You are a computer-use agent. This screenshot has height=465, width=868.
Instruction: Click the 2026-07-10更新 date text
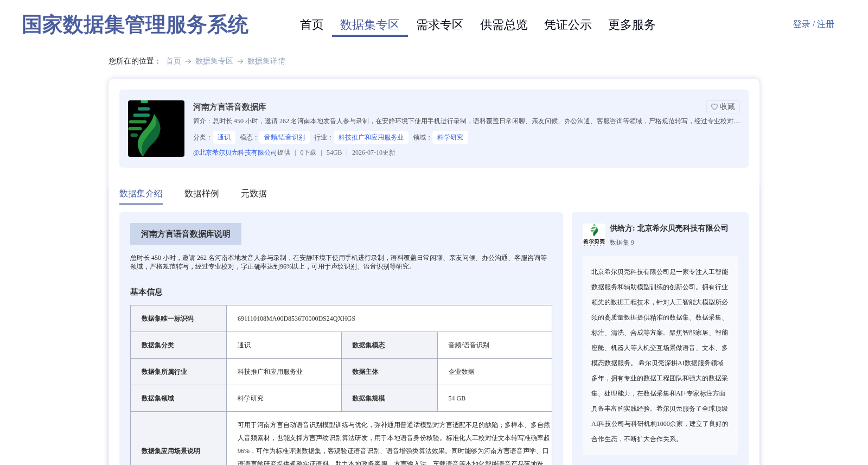pos(373,152)
